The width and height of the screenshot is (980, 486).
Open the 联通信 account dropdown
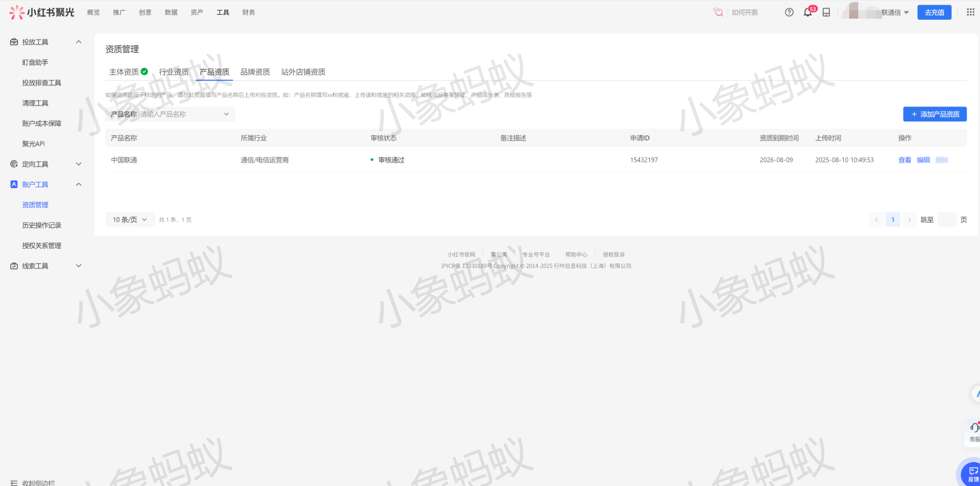click(x=895, y=12)
